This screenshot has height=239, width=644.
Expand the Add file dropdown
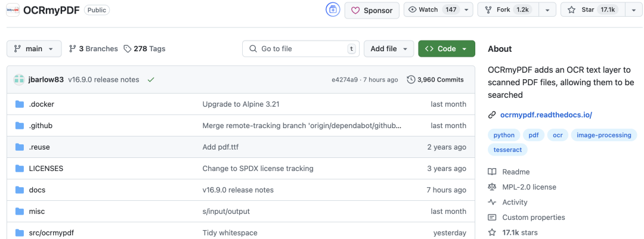(389, 49)
